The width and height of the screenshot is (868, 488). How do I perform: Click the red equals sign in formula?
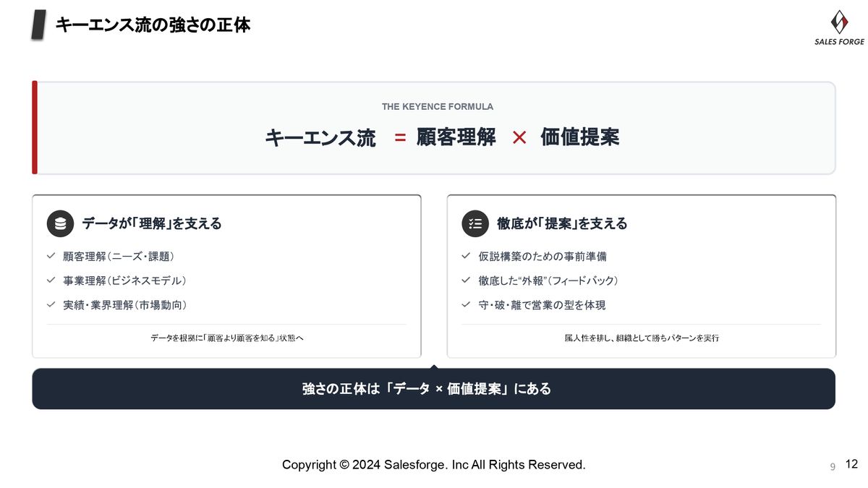400,137
